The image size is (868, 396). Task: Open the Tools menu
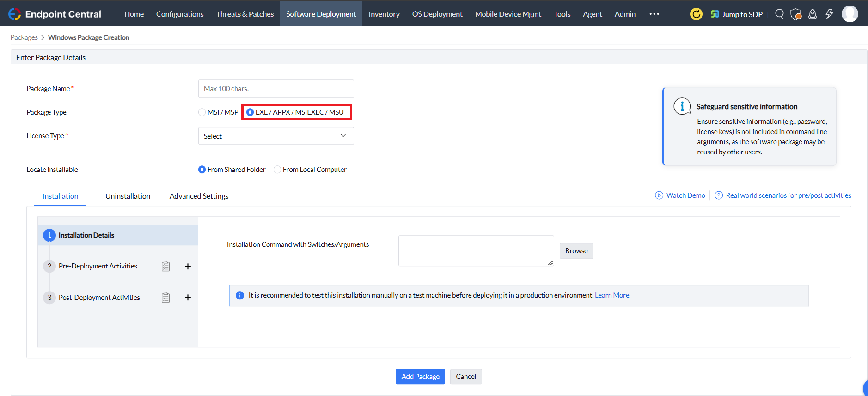click(562, 14)
